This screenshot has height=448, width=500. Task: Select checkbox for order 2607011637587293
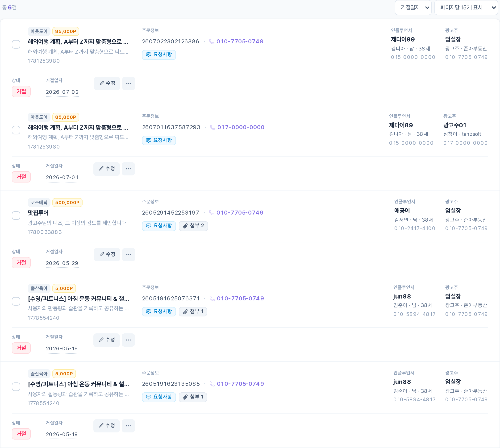(x=16, y=130)
